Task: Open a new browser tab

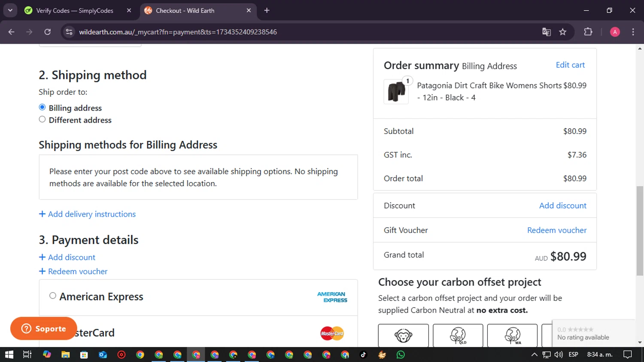Action: 267,10
